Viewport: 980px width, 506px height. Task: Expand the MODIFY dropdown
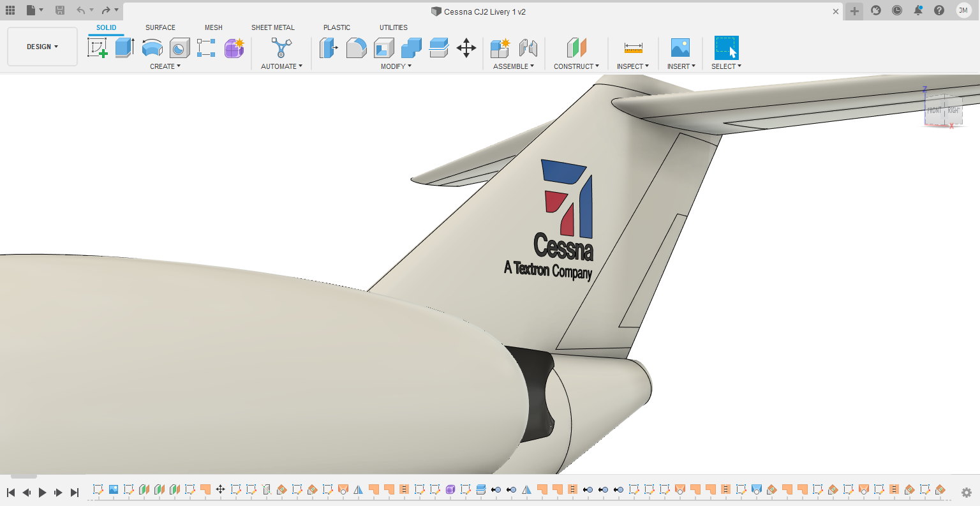[x=396, y=66]
